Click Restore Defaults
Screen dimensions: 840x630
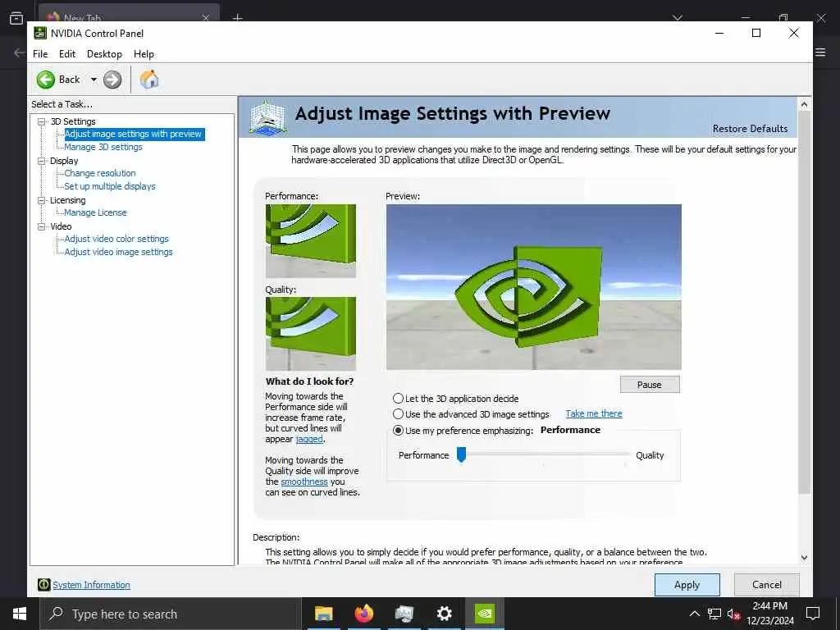750,129
